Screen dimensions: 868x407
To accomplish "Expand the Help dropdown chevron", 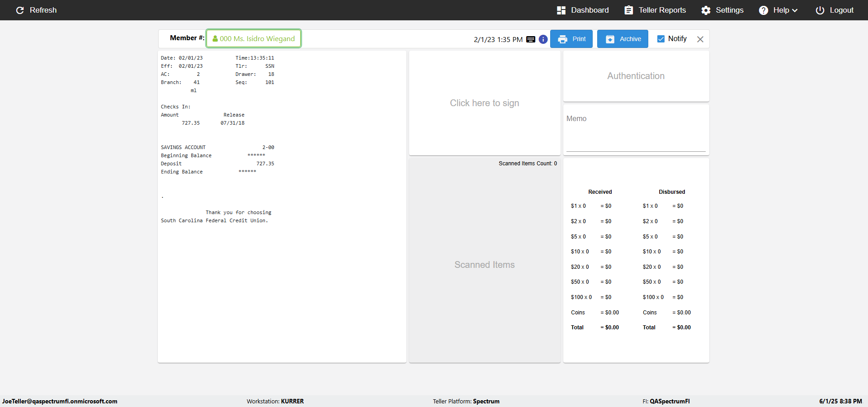I will [795, 10].
